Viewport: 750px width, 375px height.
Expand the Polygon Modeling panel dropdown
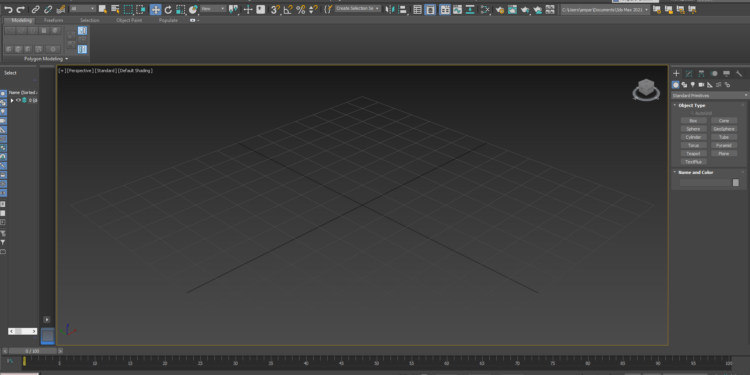pyautogui.click(x=46, y=59)
